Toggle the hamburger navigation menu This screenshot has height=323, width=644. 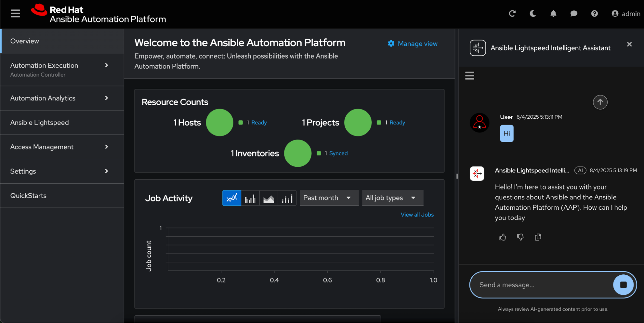pos(15,14)
